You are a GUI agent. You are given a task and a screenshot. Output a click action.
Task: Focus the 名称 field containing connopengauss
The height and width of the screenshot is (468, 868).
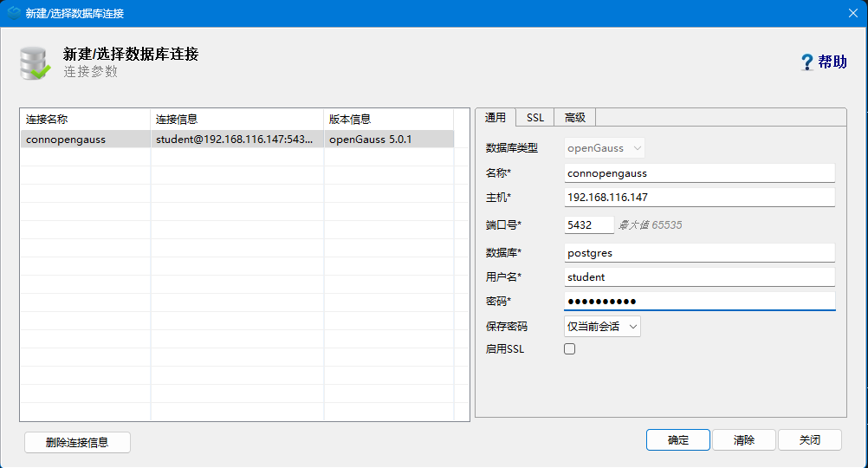700,172
